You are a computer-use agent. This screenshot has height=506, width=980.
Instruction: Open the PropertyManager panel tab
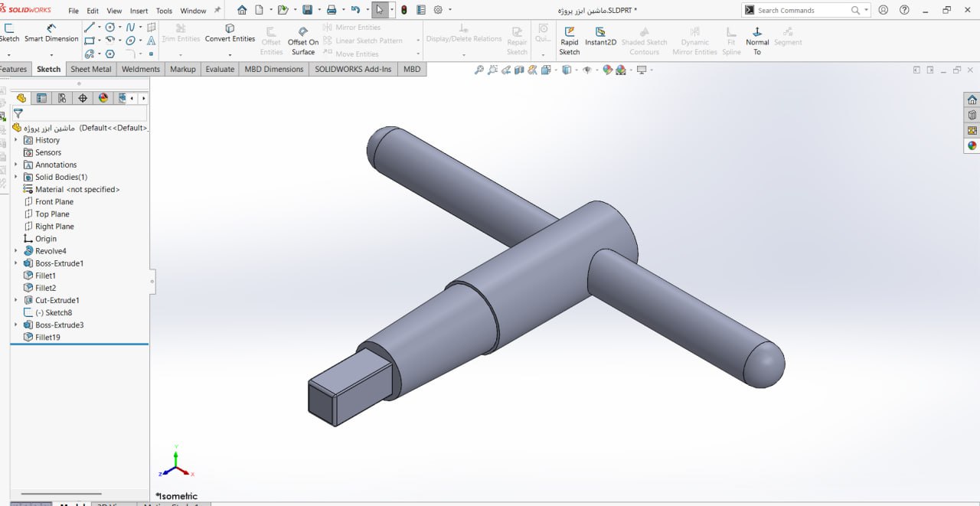click(x=41, y=98)
